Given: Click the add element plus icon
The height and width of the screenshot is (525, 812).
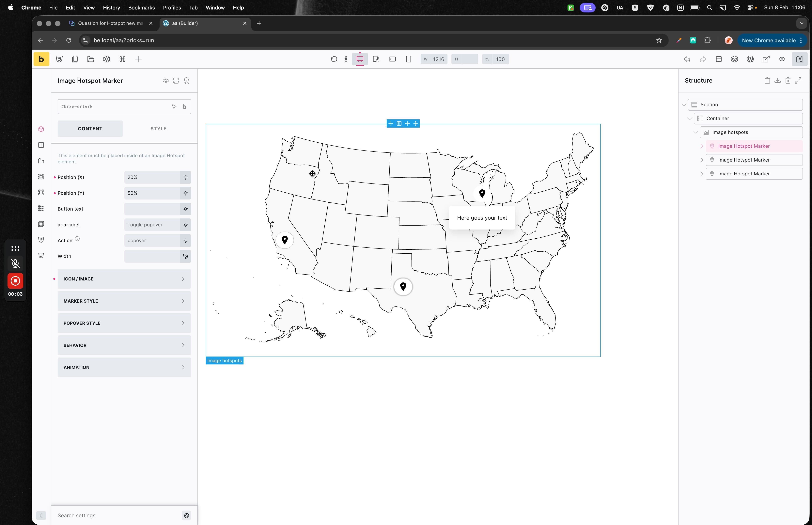Looking at the screenshot, I should (138, 59).
